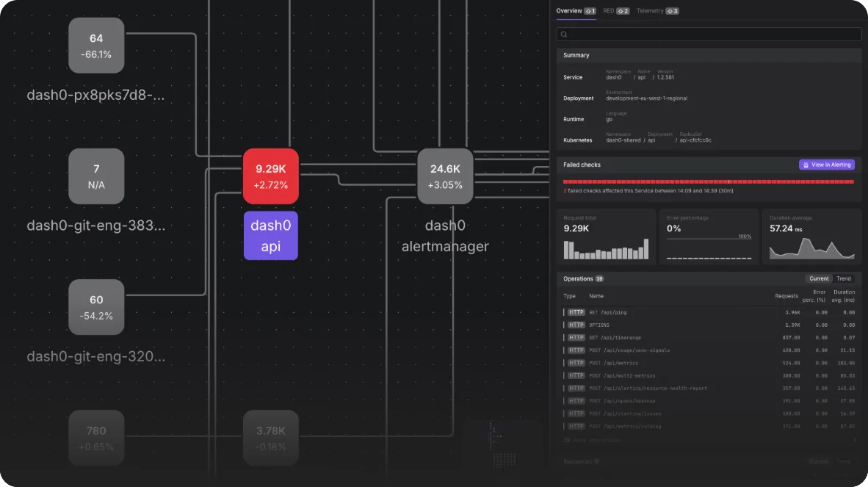Viewport: 868px width, 487px height.
Task: Sort operations by Error perc. column
Action: click(x=814, y=296)
